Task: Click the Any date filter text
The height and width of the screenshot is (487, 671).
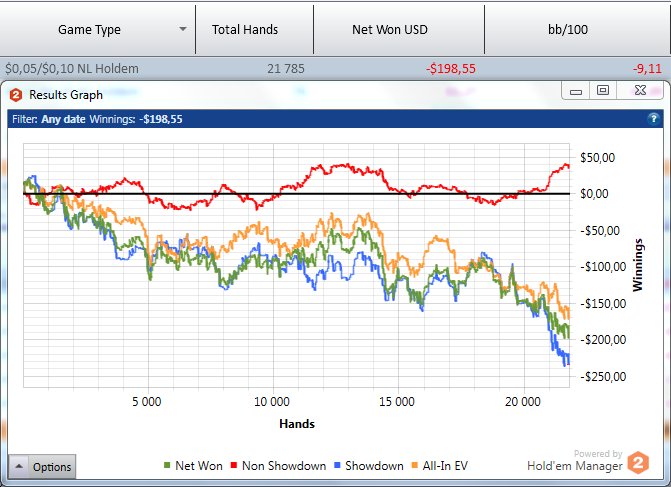Action: pos(63,119)
